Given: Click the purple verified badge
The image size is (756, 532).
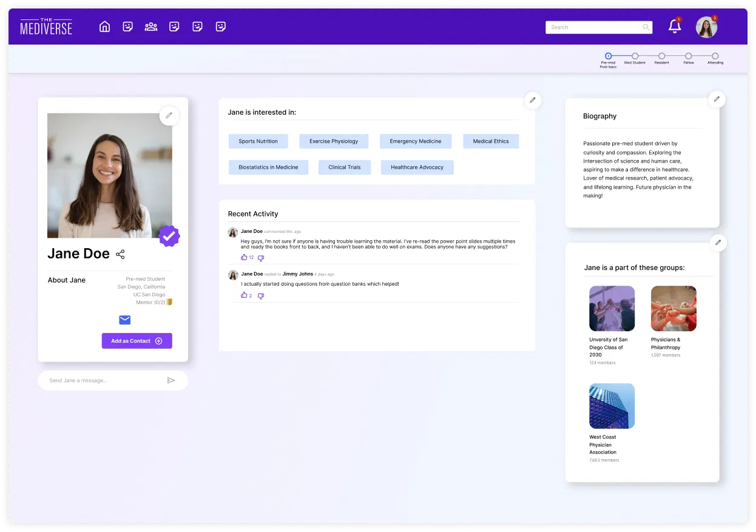Looking at the screenshot, I should 169,236.
